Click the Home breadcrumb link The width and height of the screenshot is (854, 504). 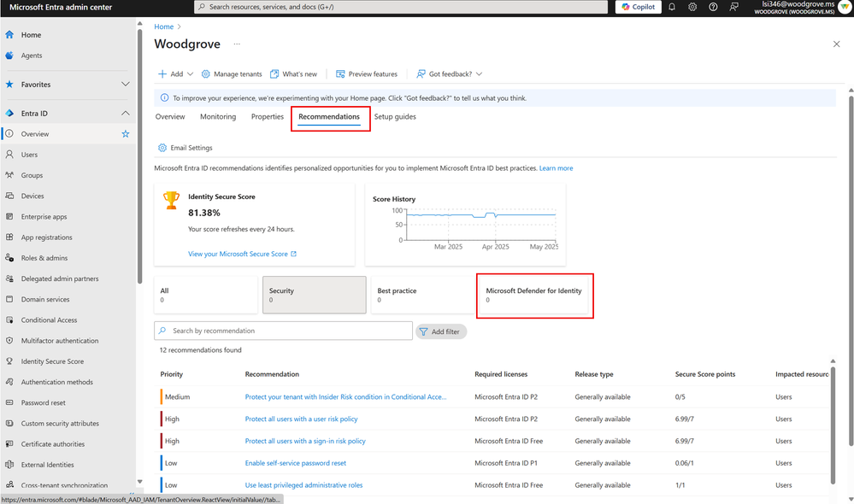(163, 26)
